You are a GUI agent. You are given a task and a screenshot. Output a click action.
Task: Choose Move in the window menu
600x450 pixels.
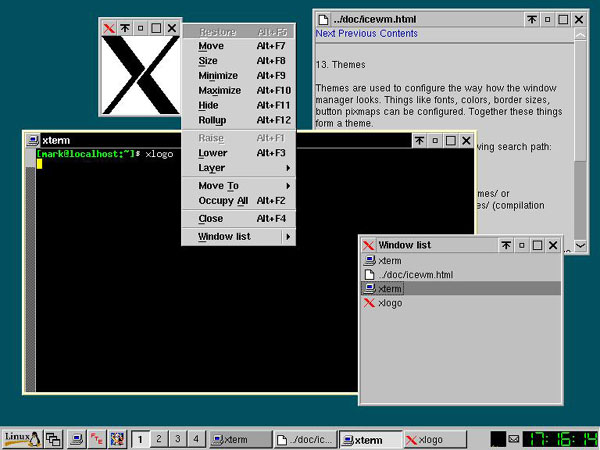238,46
